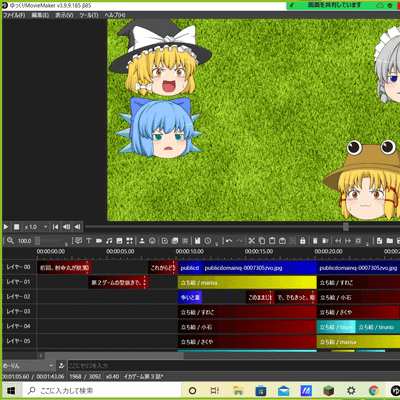Toggle the padlock lock icon
Viewport: 400px width, 400px height.
302,240
